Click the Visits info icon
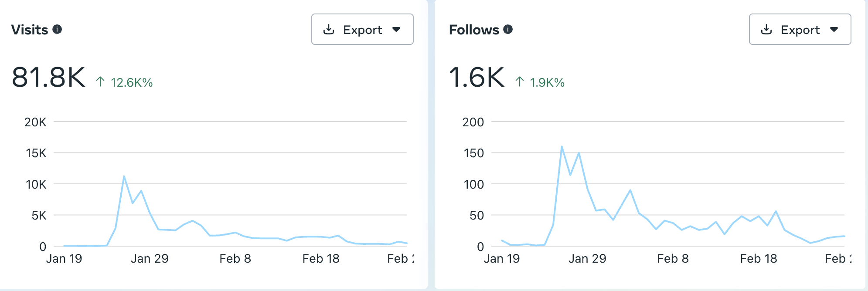868x291 pixels. [57, 29]
